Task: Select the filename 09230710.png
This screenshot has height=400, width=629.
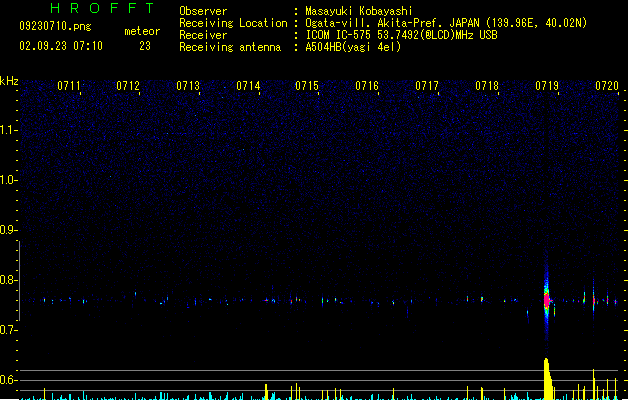Action: point(55,26)
